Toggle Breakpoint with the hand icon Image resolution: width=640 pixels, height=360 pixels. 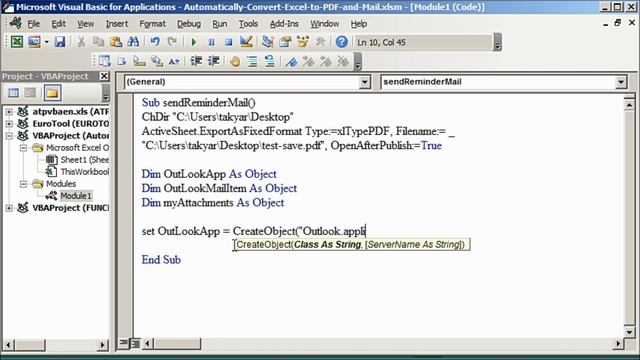coord(235,61)
